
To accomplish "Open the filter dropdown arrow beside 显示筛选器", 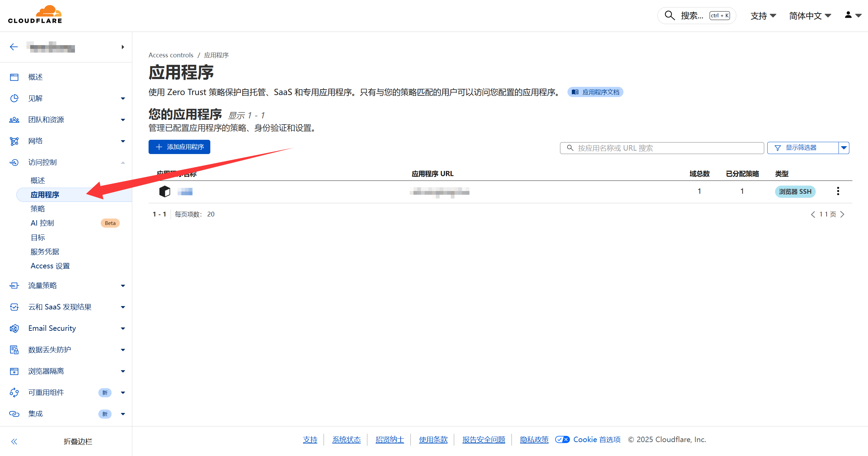I will [844, 148].
